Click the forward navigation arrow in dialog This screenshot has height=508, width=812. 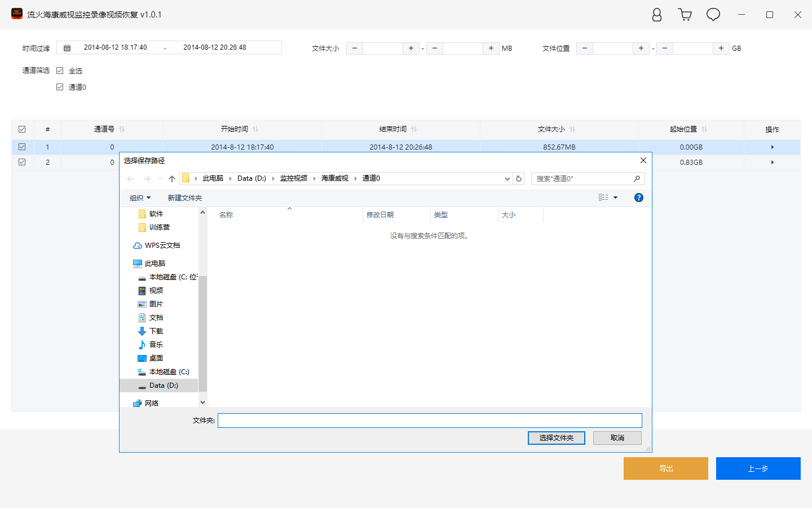tap(147, 179)
